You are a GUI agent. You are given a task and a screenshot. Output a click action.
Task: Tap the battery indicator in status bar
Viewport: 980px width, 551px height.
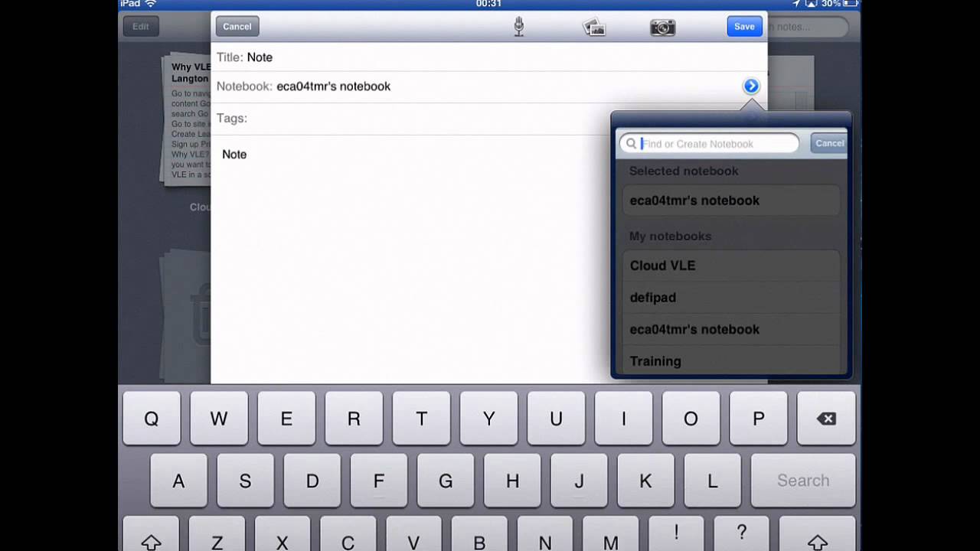851,4
